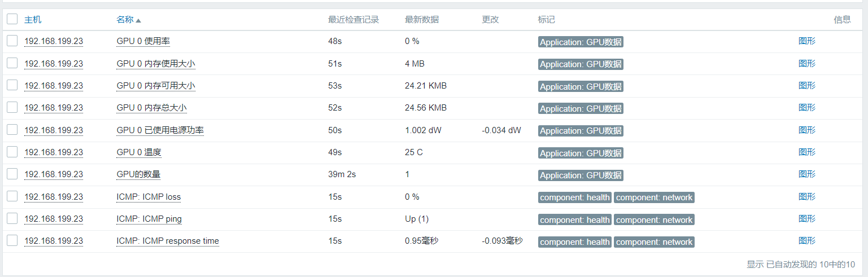Toggle the select-all checkbox in header

(12, 19)
